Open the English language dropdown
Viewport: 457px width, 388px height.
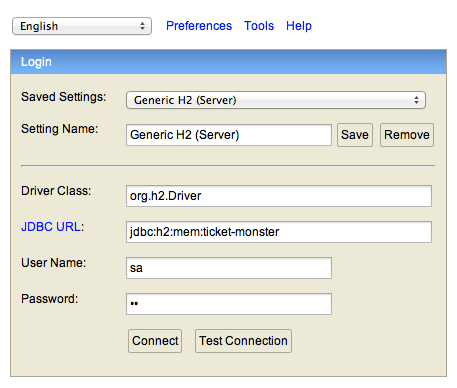tap(82, 26)
